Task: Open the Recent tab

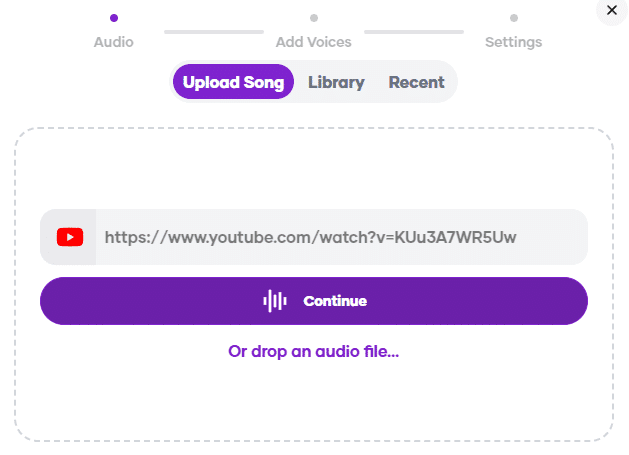Action: [416, 82]
